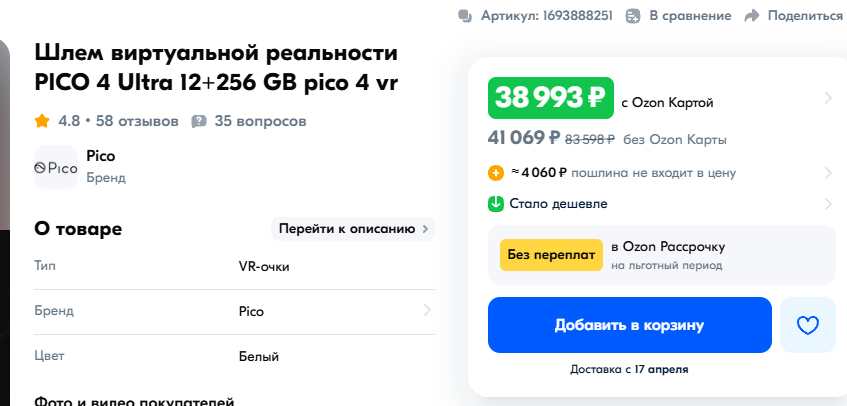
Task: Click the orange star rating icon
Action: coord(42,121)
